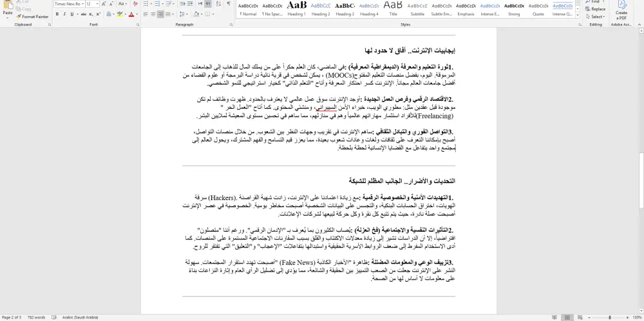Apply red font color
This screenshot has height=321, width=644.
click(131, 14)
